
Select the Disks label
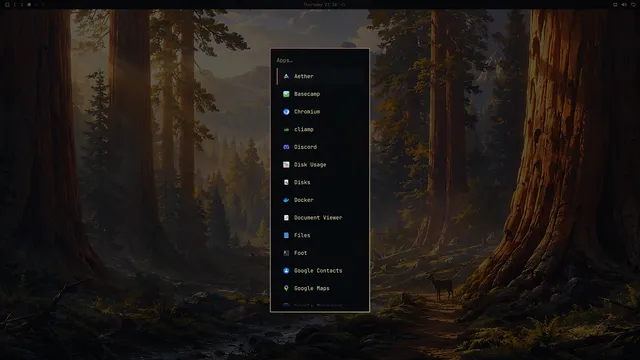[x=302, y=182]
